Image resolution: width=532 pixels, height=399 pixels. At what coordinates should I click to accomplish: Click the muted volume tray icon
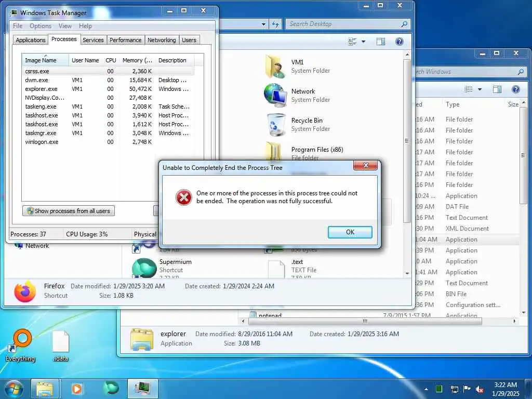[480, 389]
